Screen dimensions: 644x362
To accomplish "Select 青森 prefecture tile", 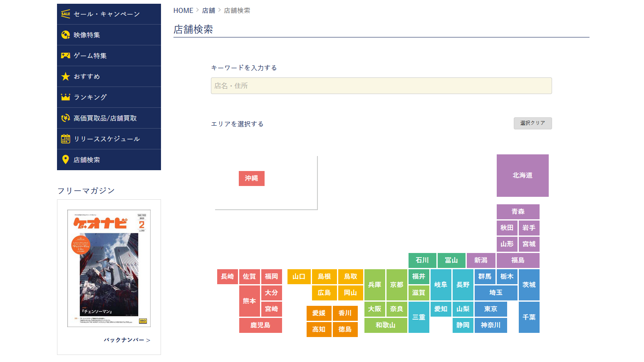I will tap(518, 212).
